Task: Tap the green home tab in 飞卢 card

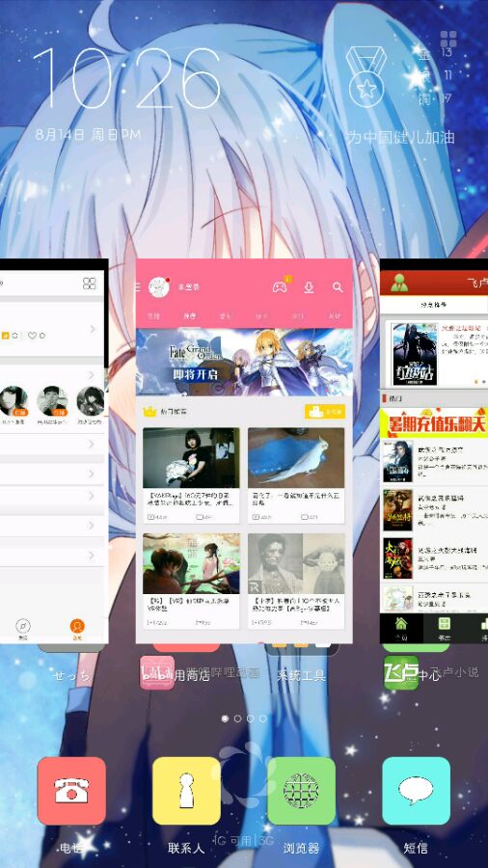Action: tap(402, 628)
